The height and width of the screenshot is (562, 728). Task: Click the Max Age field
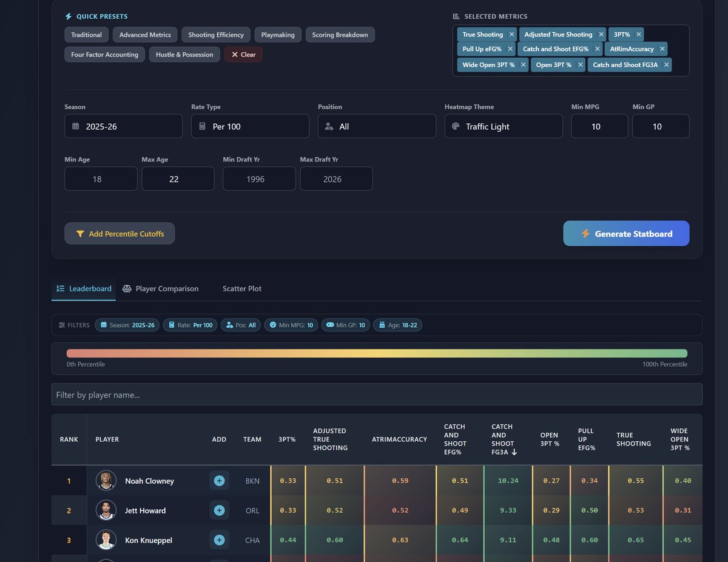click(x=178, y=179)
